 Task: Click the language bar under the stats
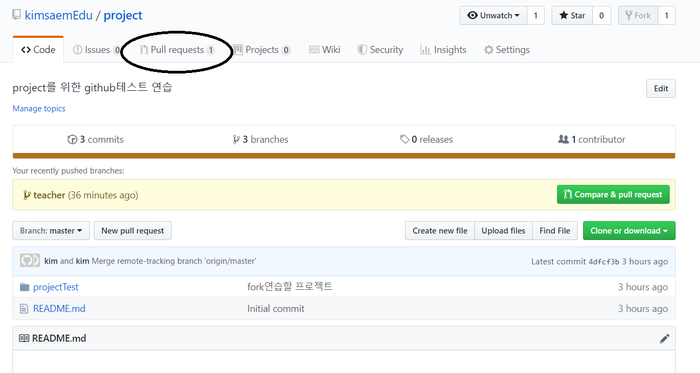(x=344, y=156)
